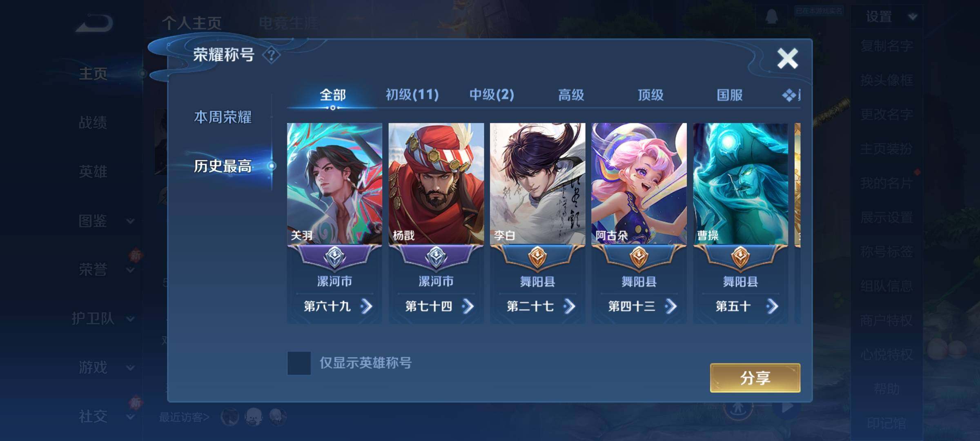Click the 分享 button
Viewport: 980px width, 441px height.
pos(755,378)
